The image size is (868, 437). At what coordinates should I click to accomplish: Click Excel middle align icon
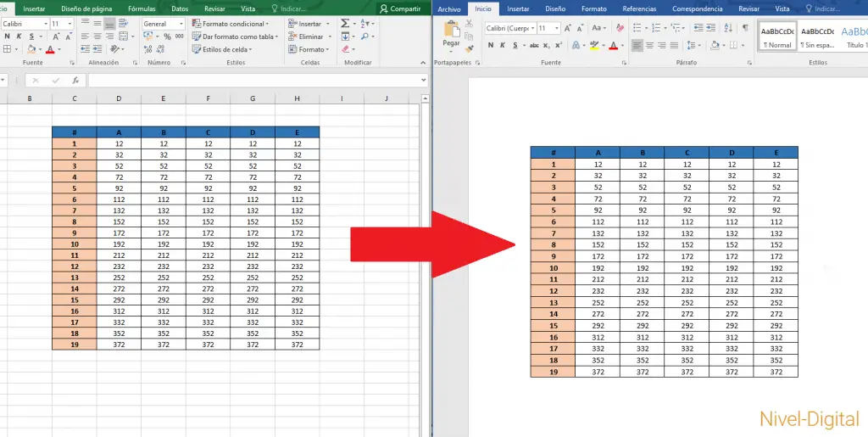pos(97,24)
